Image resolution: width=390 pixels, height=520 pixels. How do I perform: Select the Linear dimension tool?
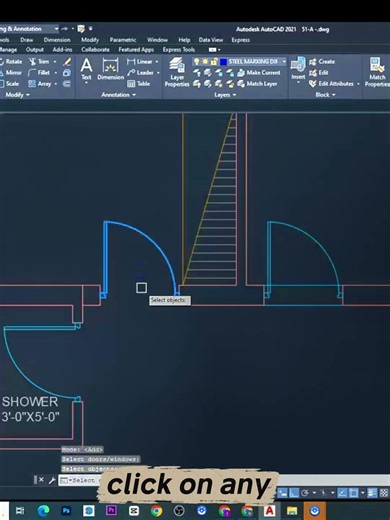pos(140,62)
